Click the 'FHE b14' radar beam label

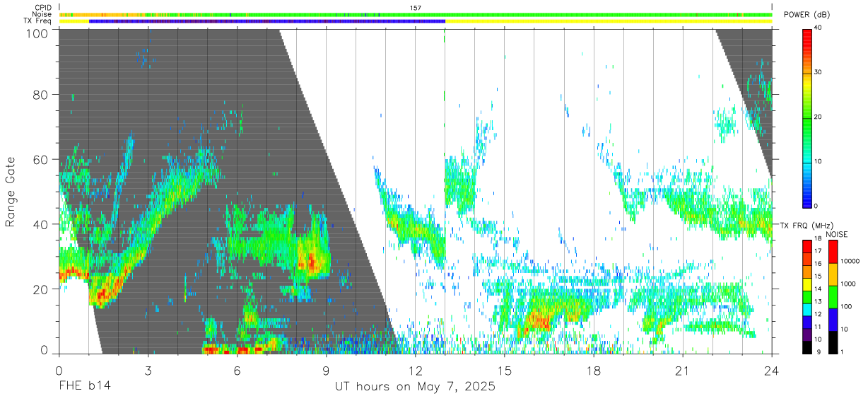[83, 387]
